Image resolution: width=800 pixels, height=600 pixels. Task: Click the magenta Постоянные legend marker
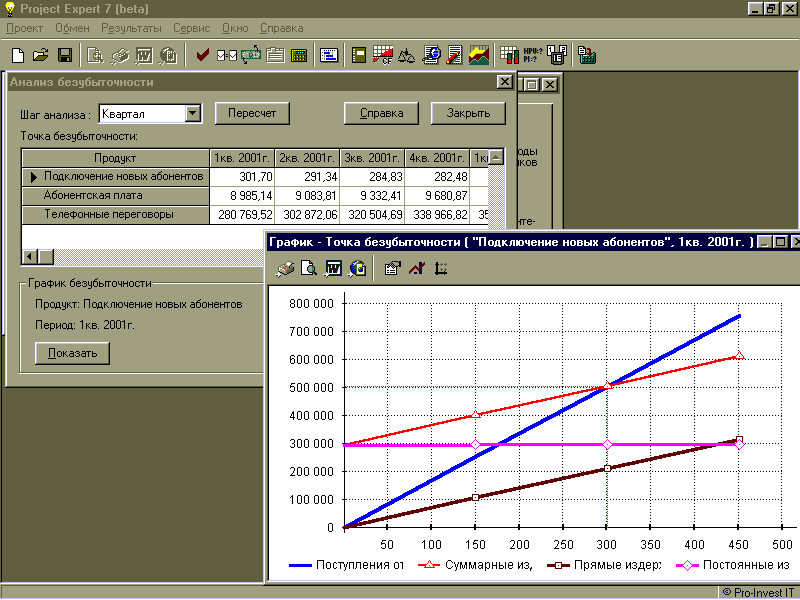click(x=687, y=565)
